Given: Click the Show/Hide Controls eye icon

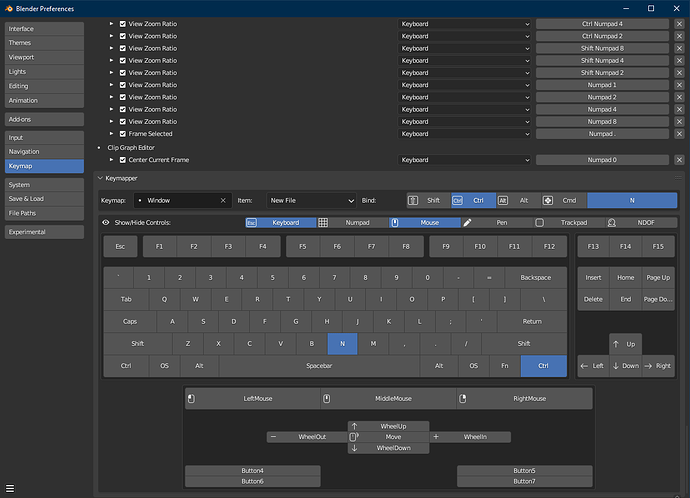Looking at the screenshot, I should coord(106,223).
